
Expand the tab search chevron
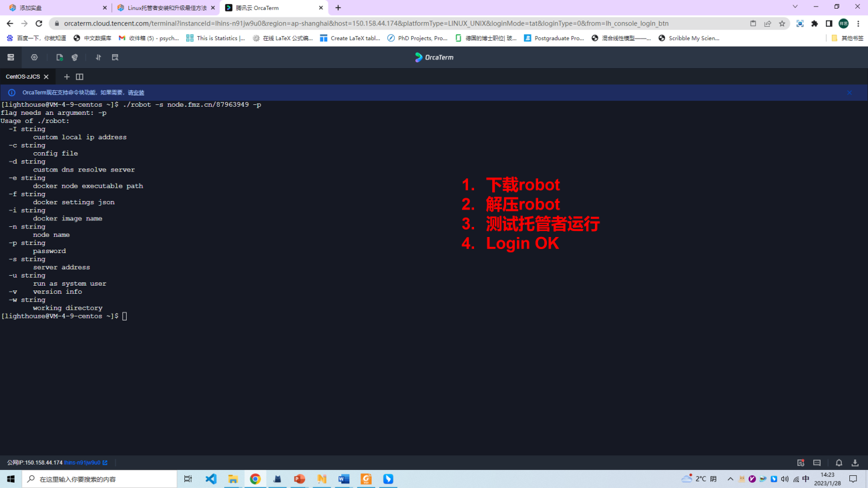[x=795, y=7]
